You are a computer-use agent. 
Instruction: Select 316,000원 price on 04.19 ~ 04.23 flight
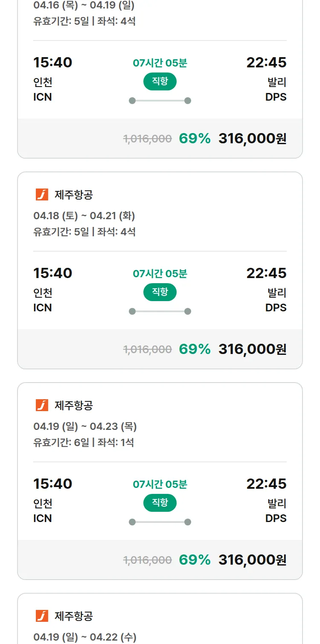point(252,560)
